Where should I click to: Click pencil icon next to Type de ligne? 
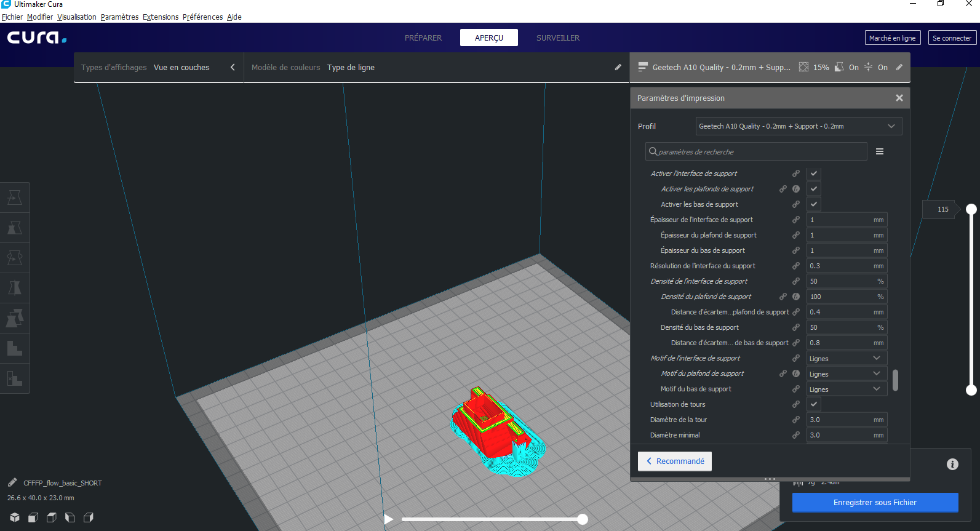tap(618, 67)
